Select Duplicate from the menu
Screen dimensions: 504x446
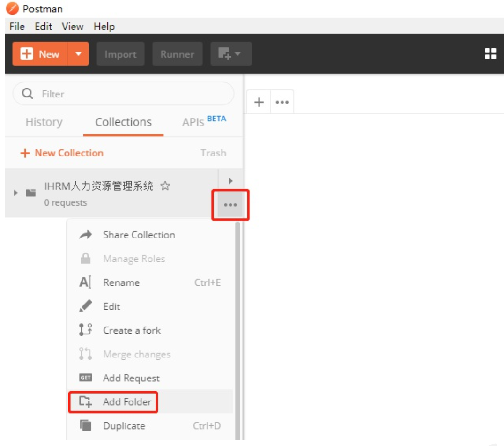150,425
